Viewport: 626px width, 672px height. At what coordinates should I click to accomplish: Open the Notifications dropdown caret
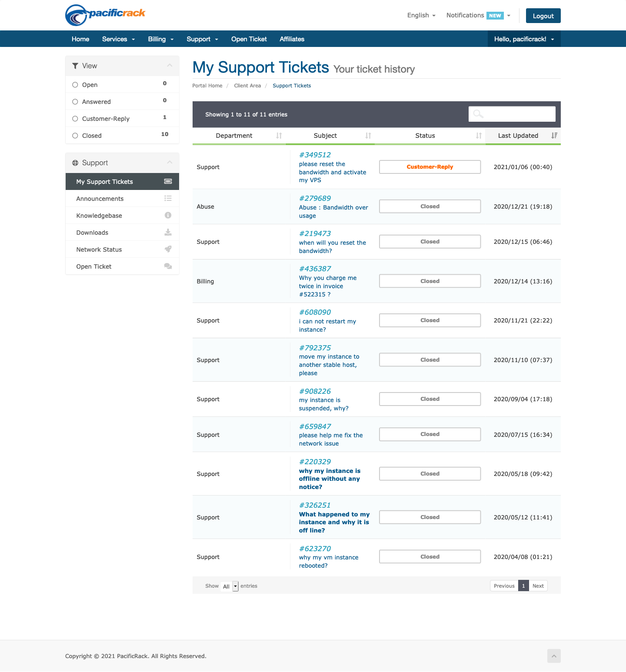point(509,16)
